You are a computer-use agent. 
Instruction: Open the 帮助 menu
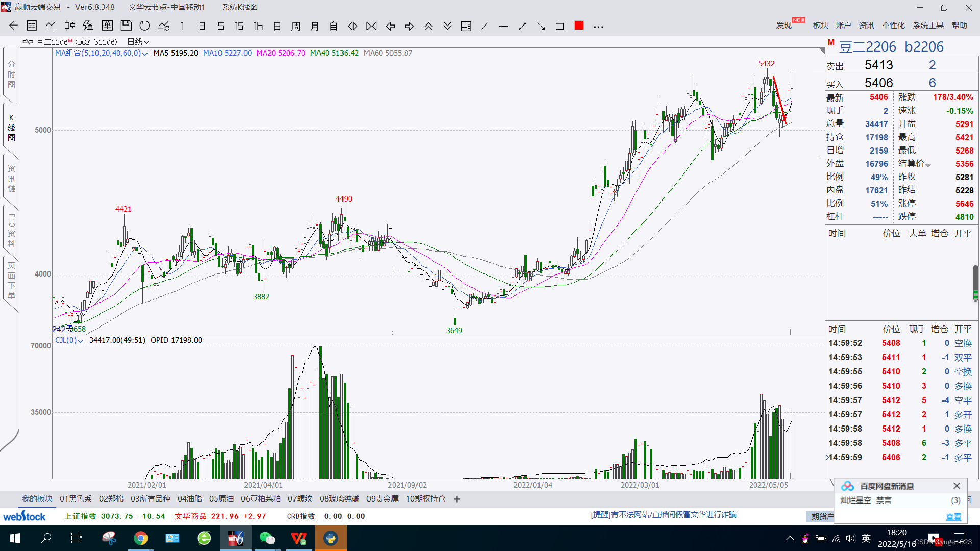click(959, 26)
